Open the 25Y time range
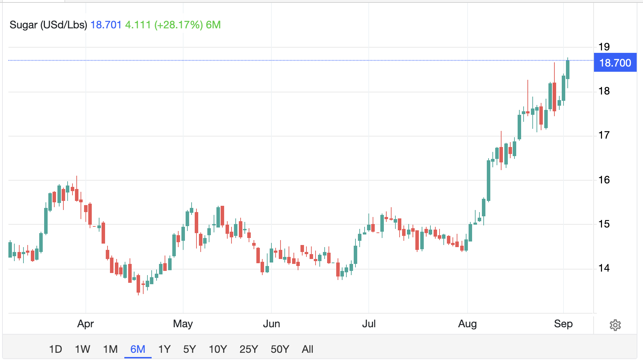 [249, 349]
